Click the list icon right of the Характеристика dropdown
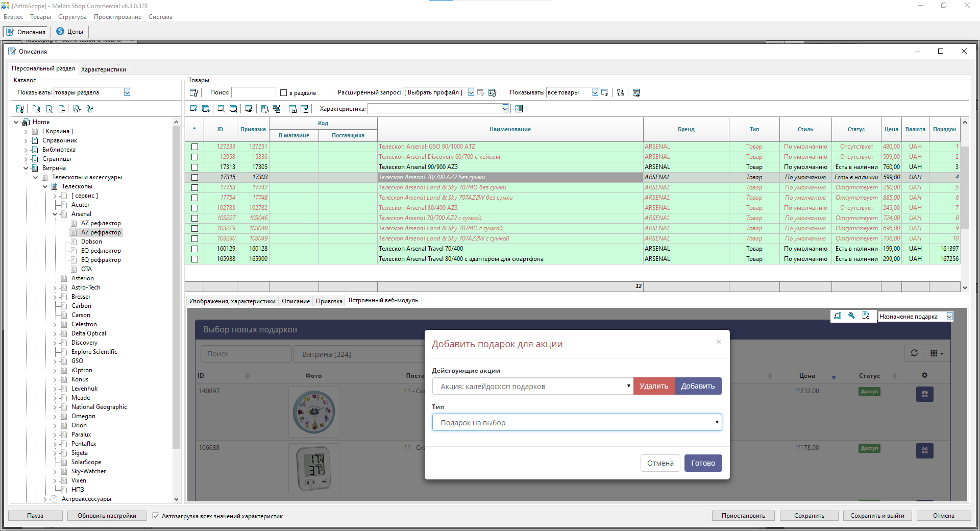The width and height of the screenshot is (980, 531). (x=519, y=109)
